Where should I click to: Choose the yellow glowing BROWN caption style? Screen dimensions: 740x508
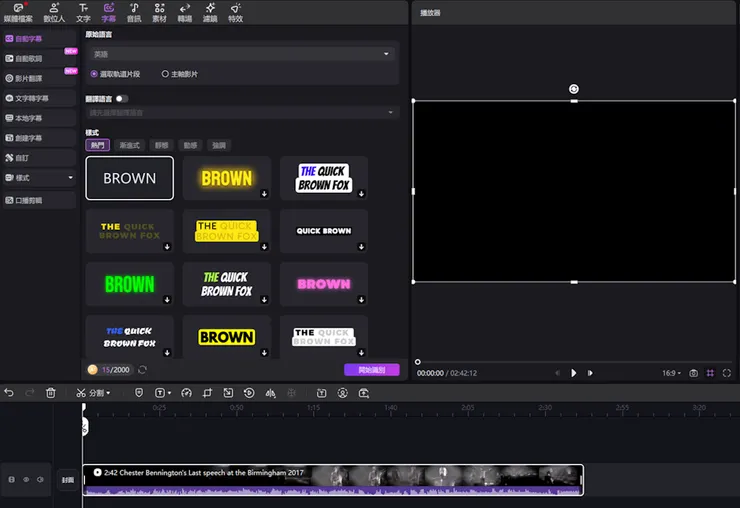227,178
